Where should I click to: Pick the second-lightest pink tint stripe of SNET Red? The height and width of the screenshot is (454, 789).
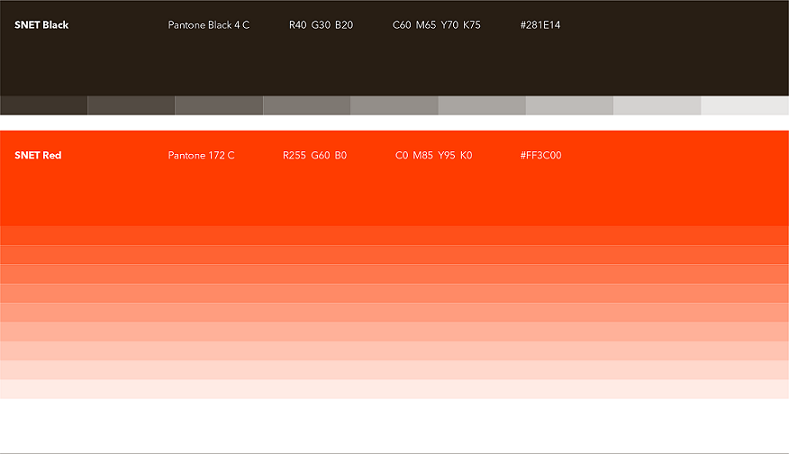point(394,370)
